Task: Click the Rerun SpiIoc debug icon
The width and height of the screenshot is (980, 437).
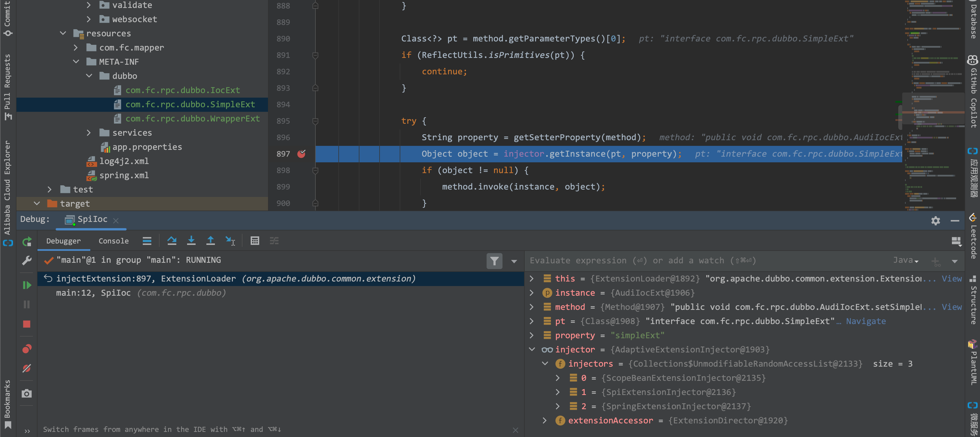Action: click(27, 241)
